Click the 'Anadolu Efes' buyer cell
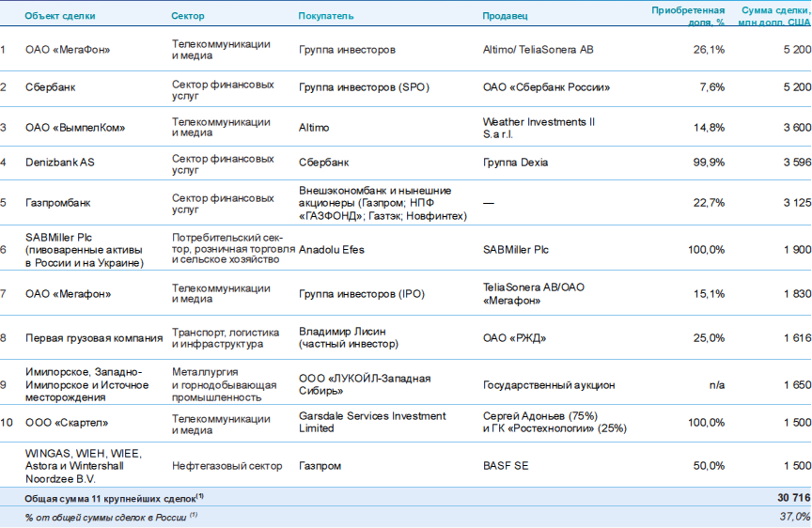This screenshot has height=528, width=812. (332, 250)
